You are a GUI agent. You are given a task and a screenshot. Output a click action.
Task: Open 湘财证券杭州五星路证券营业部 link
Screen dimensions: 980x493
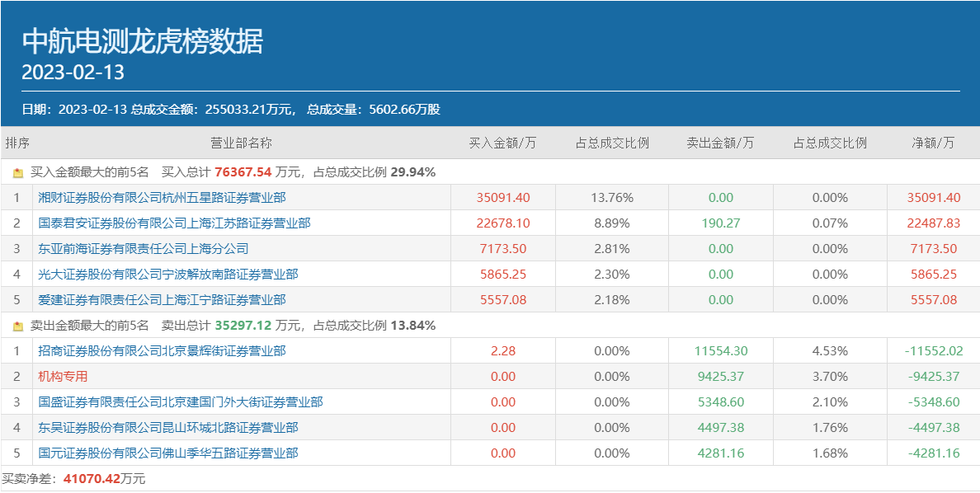[162, 198]
